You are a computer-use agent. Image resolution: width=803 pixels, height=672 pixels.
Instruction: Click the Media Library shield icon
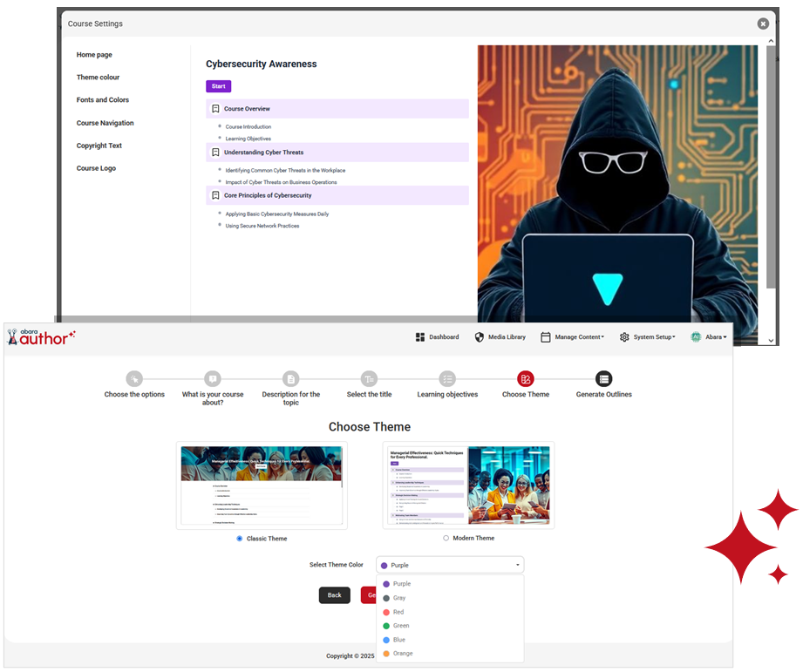(x=480, y=336)
